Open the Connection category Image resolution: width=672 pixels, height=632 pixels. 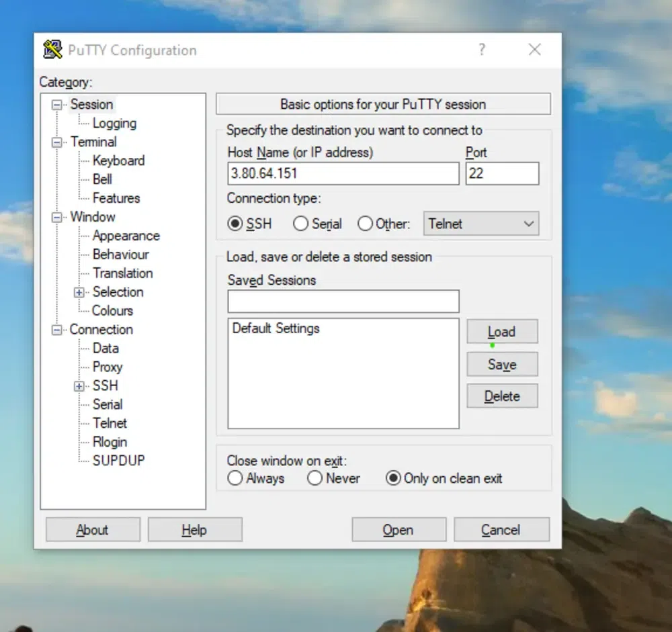click(101, 330)
